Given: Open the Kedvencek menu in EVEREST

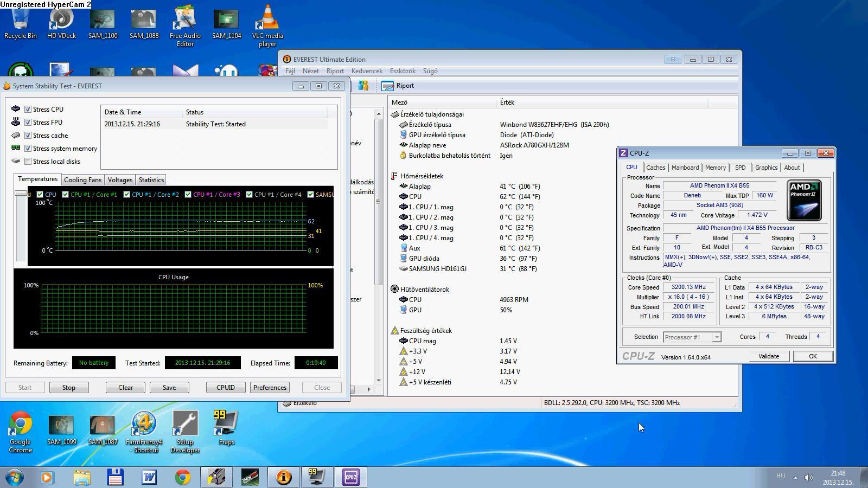Looking at the screenshot, I should point(367,71).
